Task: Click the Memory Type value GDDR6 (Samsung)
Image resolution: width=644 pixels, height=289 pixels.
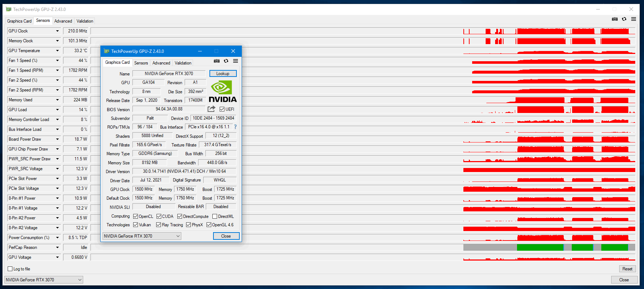Action: pyautogui.click(x=155, y=153)
